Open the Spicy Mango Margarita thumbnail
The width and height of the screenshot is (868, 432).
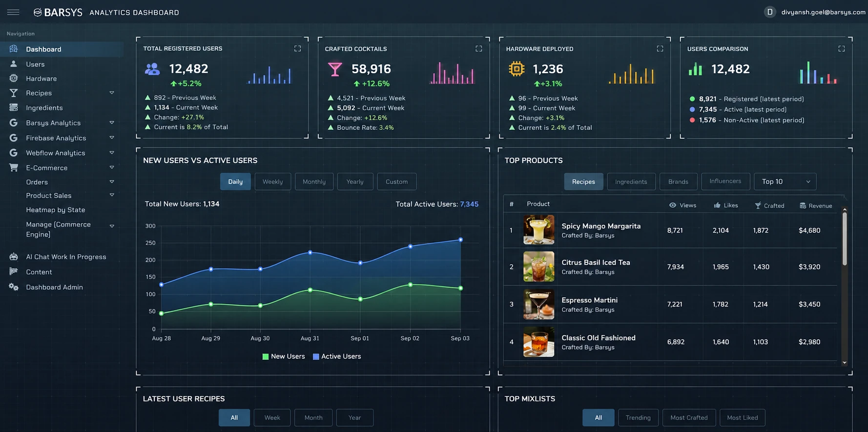click(539, 229)
